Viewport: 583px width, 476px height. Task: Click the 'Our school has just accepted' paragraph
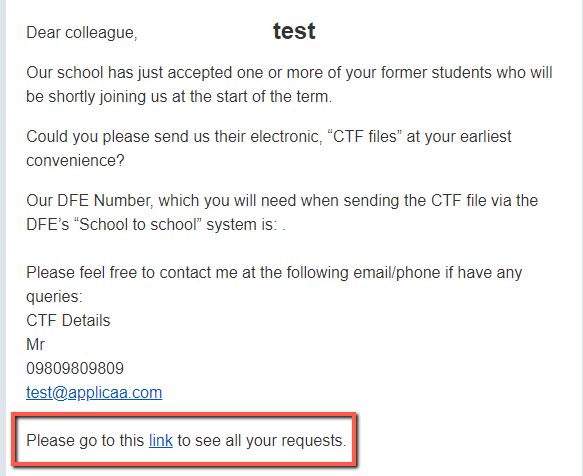[289, 84]
